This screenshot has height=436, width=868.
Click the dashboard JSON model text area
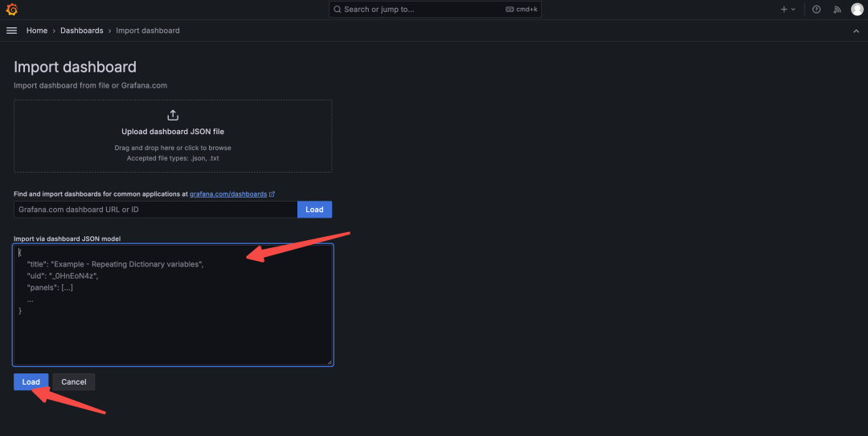(174, 305)
